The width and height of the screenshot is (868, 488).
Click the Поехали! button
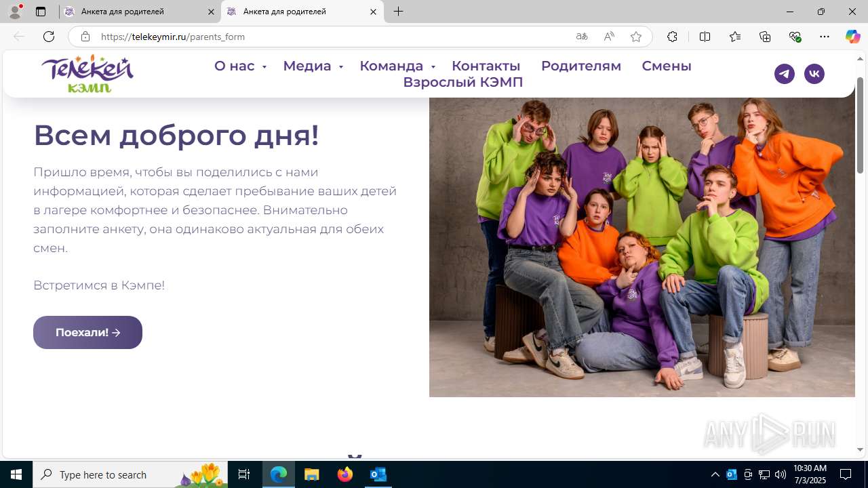tap(87, 332)
